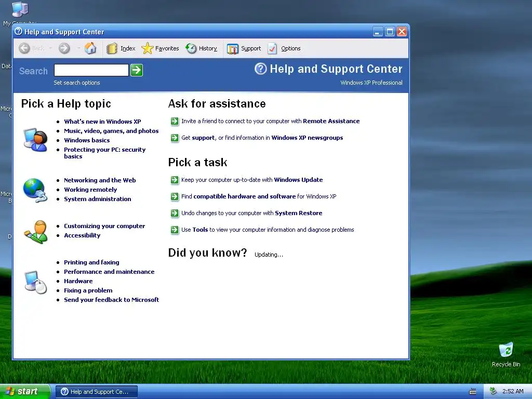Viewport: 532px width, 399px height.
Task: Open the Windows XP newsgroups link
Action: (x=307, y=138)
